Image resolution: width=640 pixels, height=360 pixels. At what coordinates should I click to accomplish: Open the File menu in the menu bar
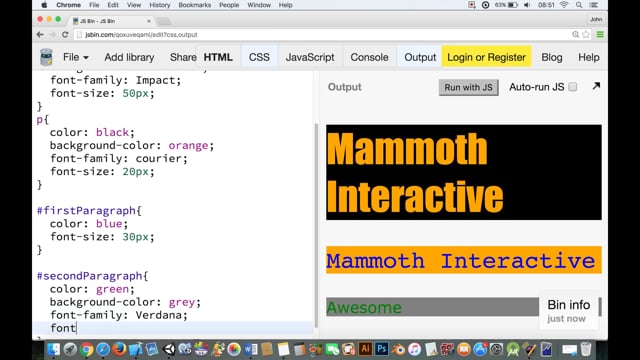(94, 5)
